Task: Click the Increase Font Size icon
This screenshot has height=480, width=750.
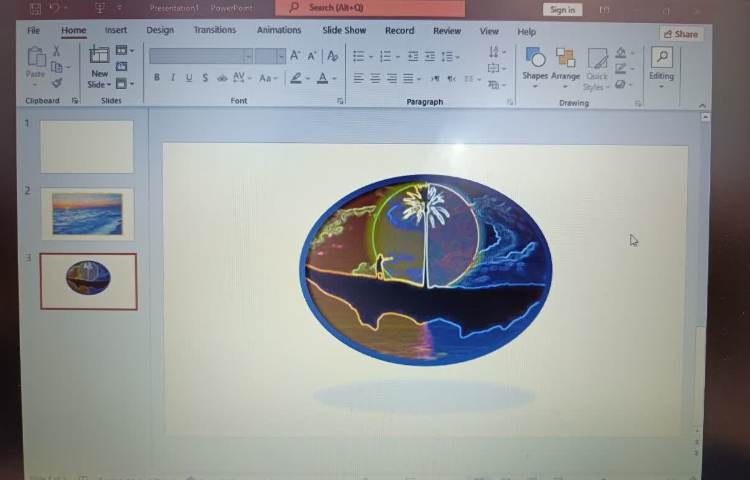Action: (296, 56)
